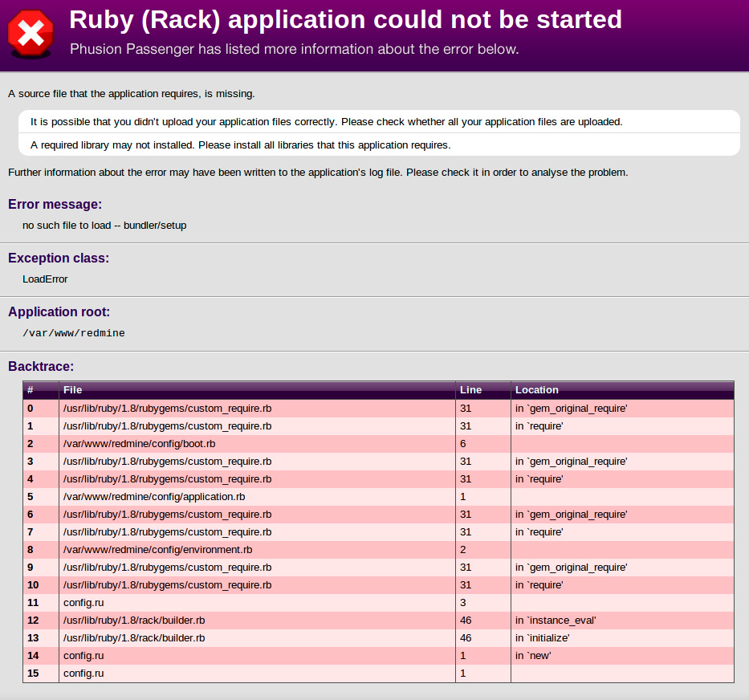Click the red X error icon
Viewport: 749px width, 700px height.
(x=31, y=33)
